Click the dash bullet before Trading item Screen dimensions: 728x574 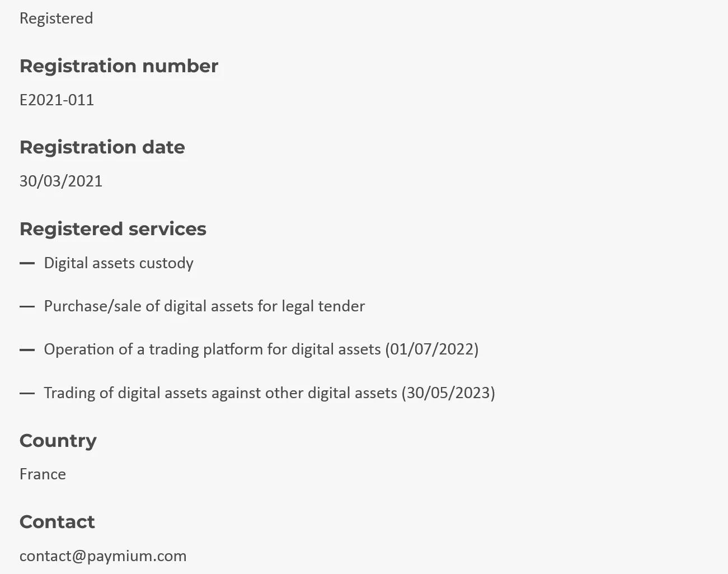(x=27, y=393)
